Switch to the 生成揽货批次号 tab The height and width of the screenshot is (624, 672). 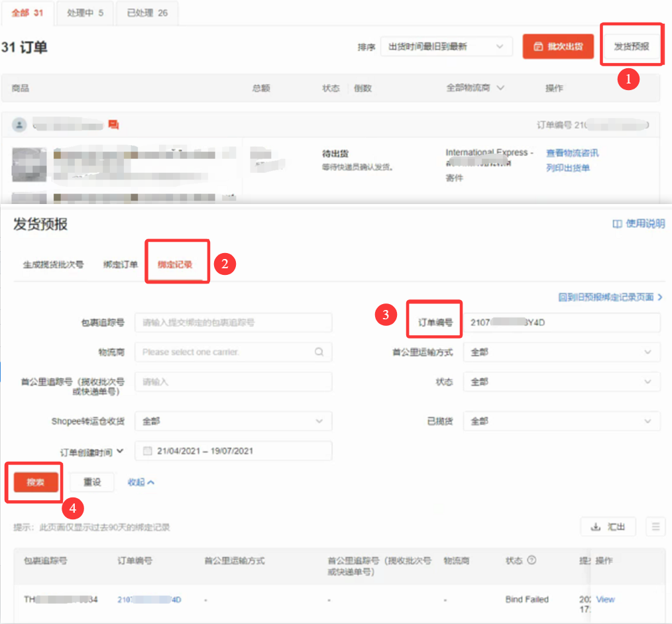click(53, 264)
